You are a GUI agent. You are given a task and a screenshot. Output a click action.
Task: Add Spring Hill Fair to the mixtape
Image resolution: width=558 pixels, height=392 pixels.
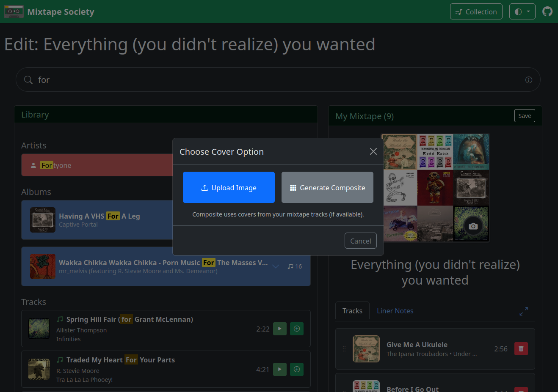297,329
